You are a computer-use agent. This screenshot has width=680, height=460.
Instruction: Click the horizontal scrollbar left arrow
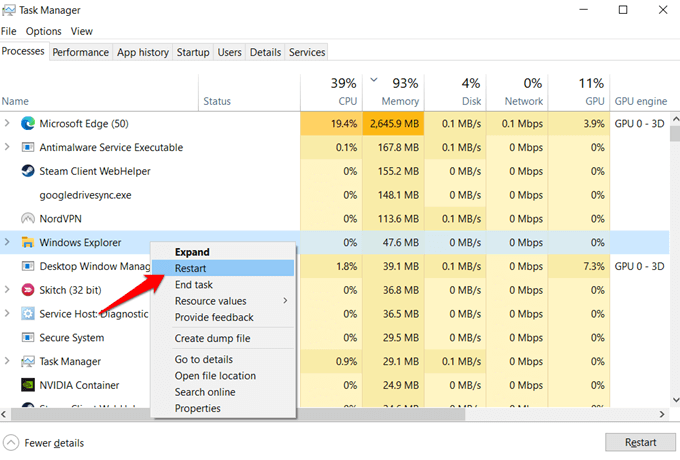(x=4, y=414)
